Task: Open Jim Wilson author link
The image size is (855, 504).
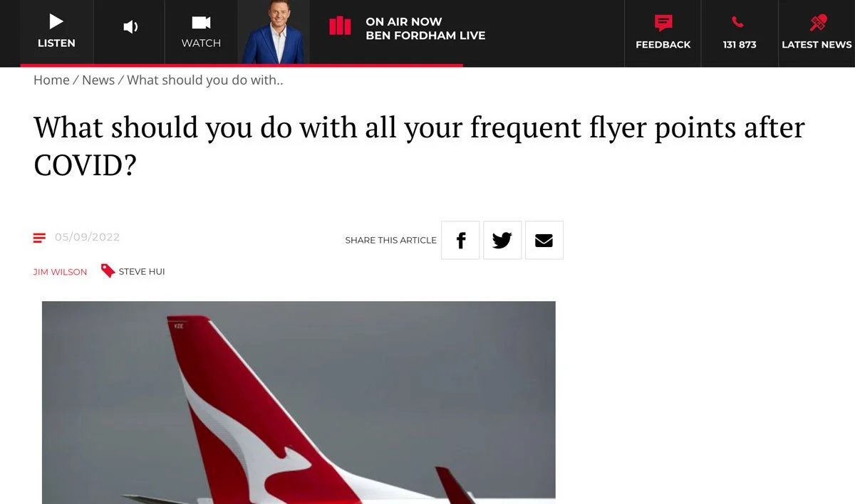Action: (61, 272)
